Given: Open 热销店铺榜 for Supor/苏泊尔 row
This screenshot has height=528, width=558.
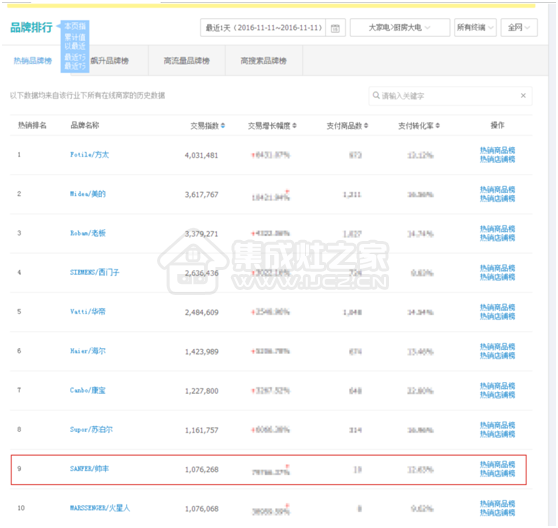Looking at the screenshot, I should [x=497, y=434].
